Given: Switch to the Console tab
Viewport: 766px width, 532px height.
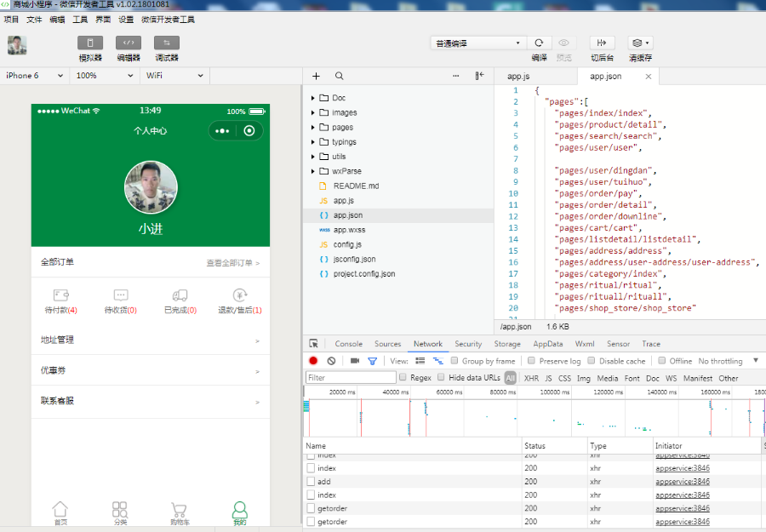Looking at the screenshot, I should point(348,344).
